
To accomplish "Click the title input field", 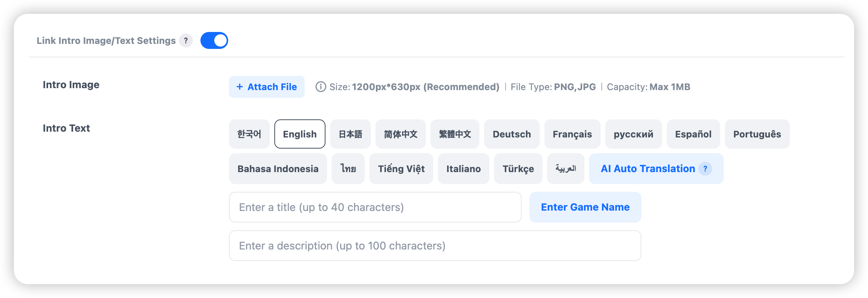I will click(375, 207).
